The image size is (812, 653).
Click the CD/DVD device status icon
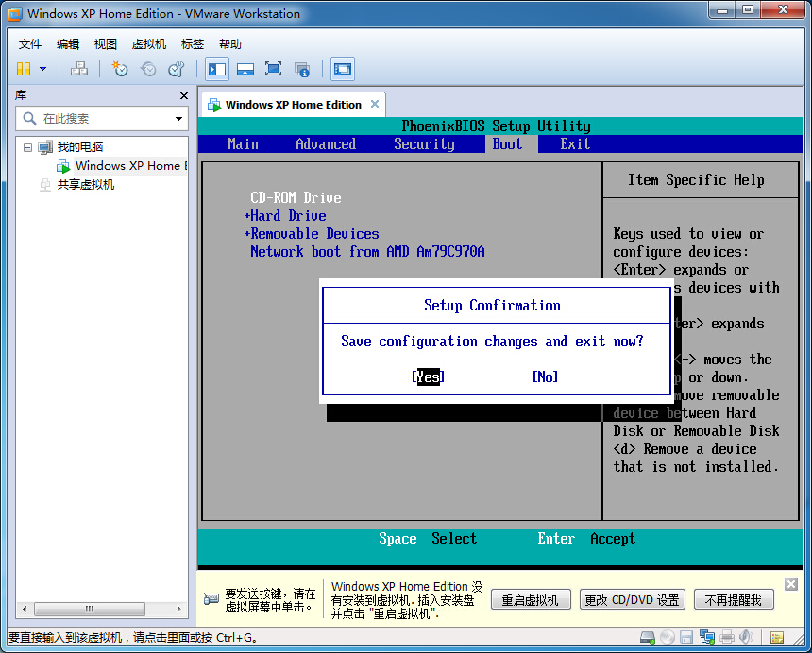668,638
